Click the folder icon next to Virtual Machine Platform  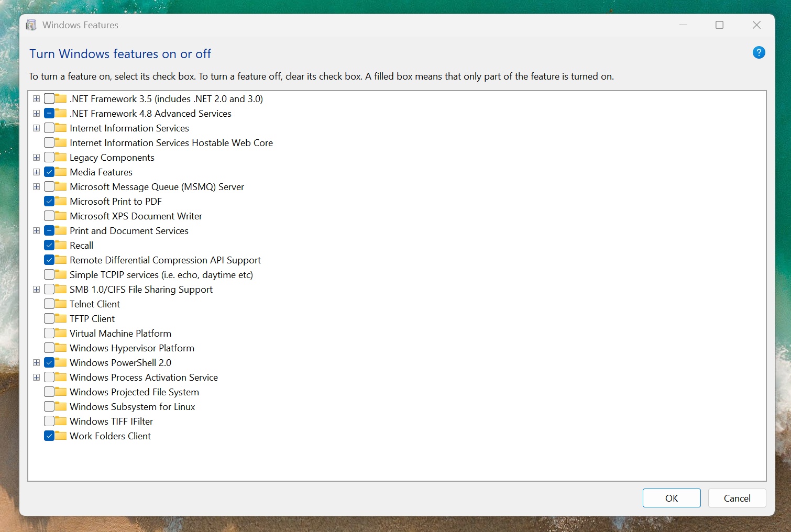(59, 333)
